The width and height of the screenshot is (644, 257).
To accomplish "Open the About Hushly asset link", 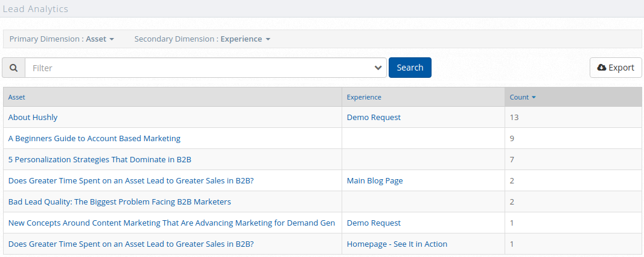I will (x=33, y=118).
